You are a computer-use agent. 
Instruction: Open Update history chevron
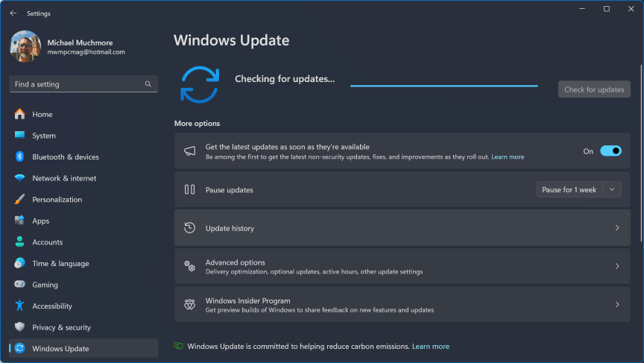(x=617, y=227)
